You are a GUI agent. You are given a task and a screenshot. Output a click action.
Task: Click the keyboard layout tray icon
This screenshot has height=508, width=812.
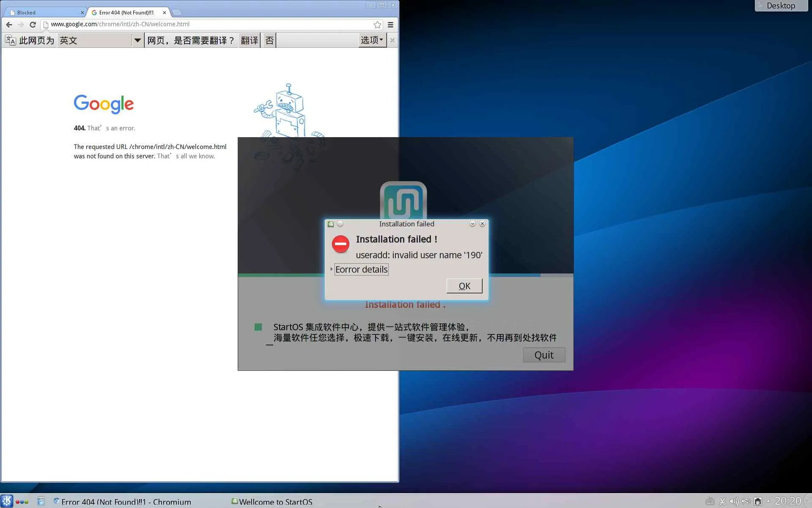710,501
